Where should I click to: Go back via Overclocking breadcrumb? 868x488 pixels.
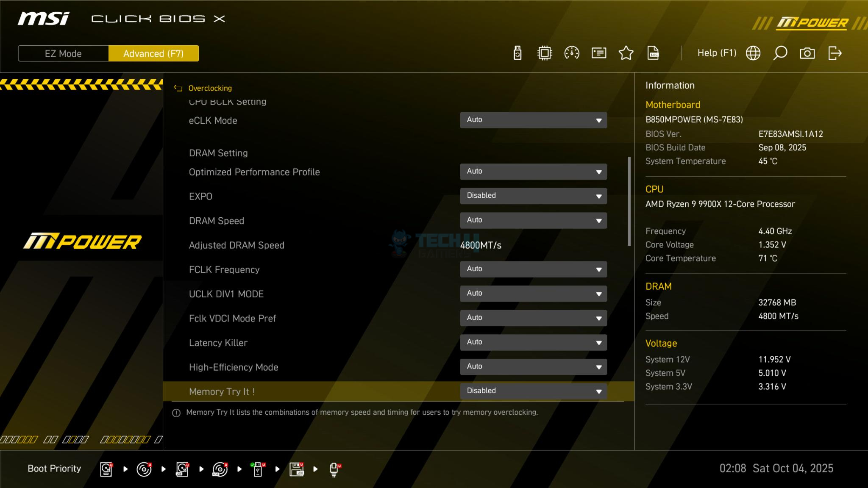click(x=209, y=88)
